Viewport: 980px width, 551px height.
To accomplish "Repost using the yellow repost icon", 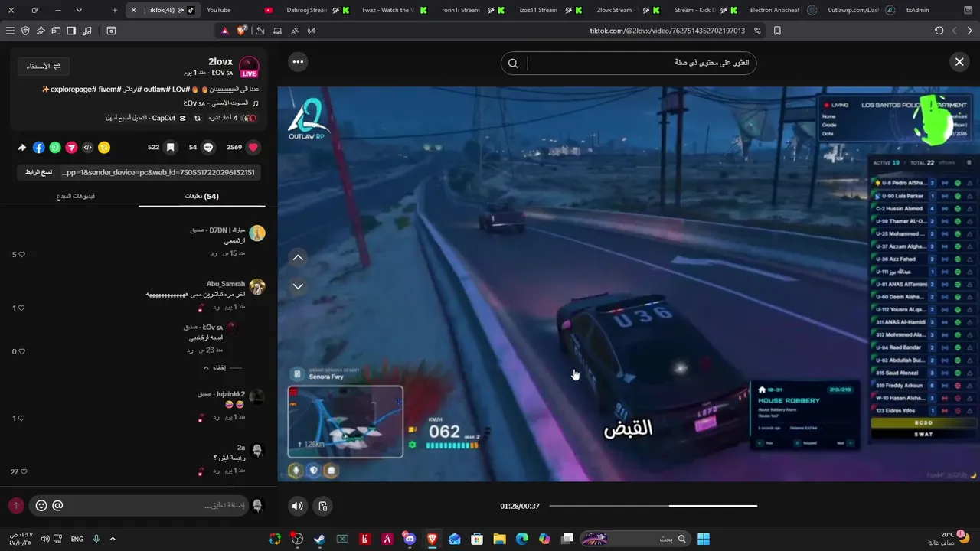I will [104, 147].
